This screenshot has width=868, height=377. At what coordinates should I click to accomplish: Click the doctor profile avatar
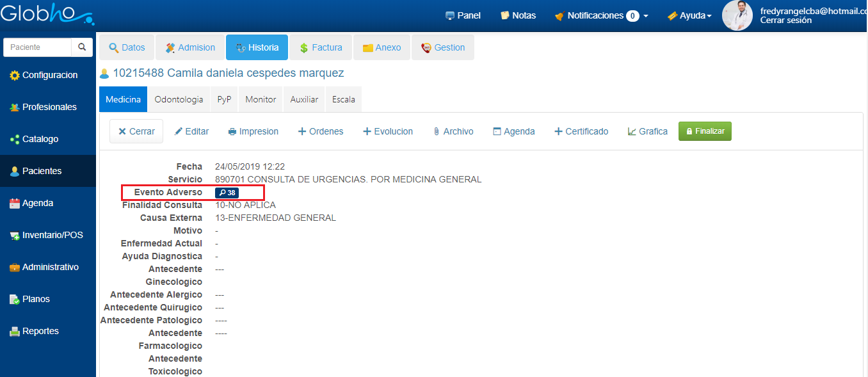pos(737,15)
